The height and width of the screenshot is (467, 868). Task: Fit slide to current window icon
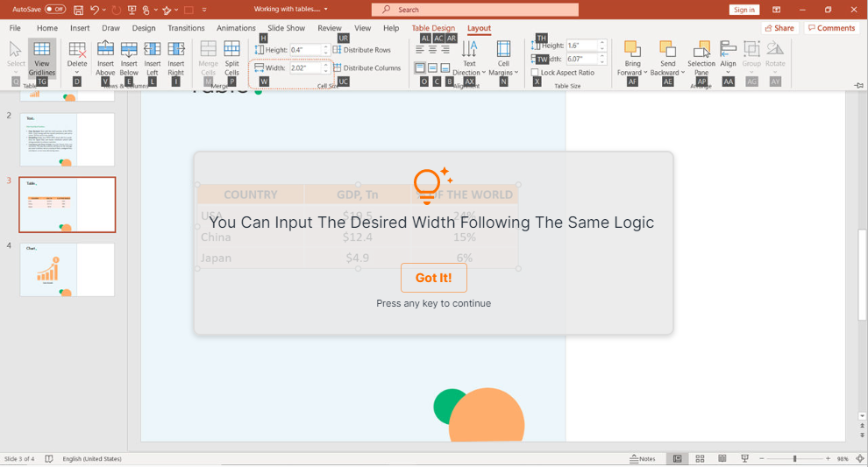point(860,459)
